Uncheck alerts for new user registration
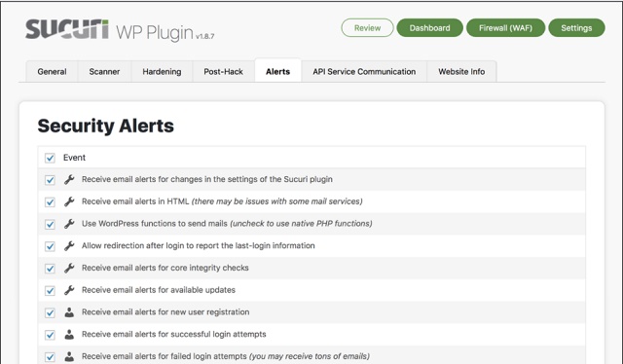Image resolution: width=623 pixels, height=364 pixels. 50,312
